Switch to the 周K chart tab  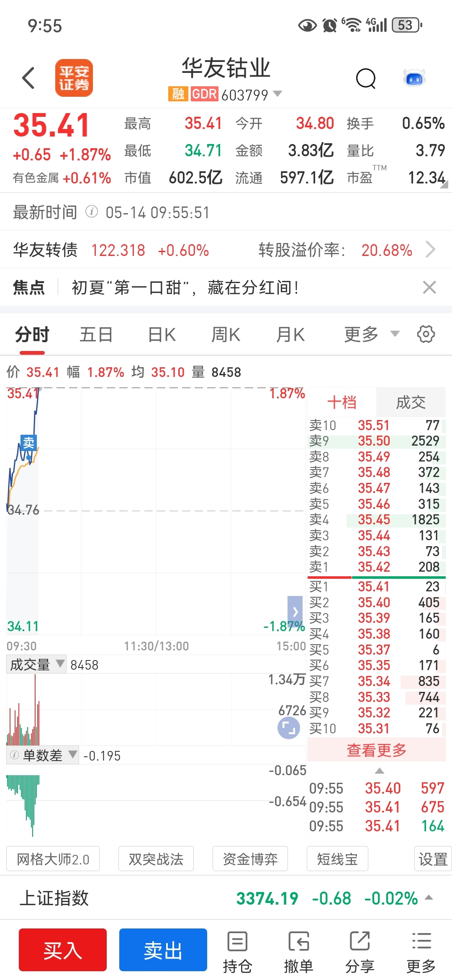(x=226, y=335)
